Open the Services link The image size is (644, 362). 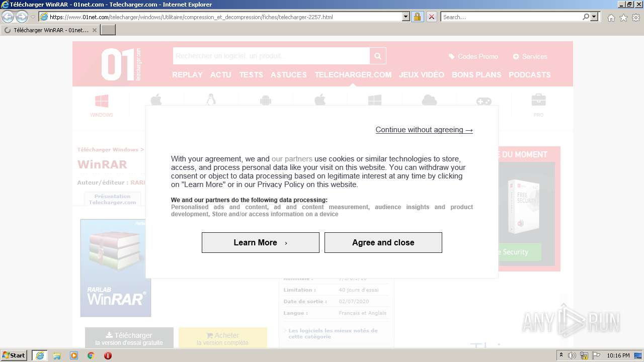click(530, 56)
